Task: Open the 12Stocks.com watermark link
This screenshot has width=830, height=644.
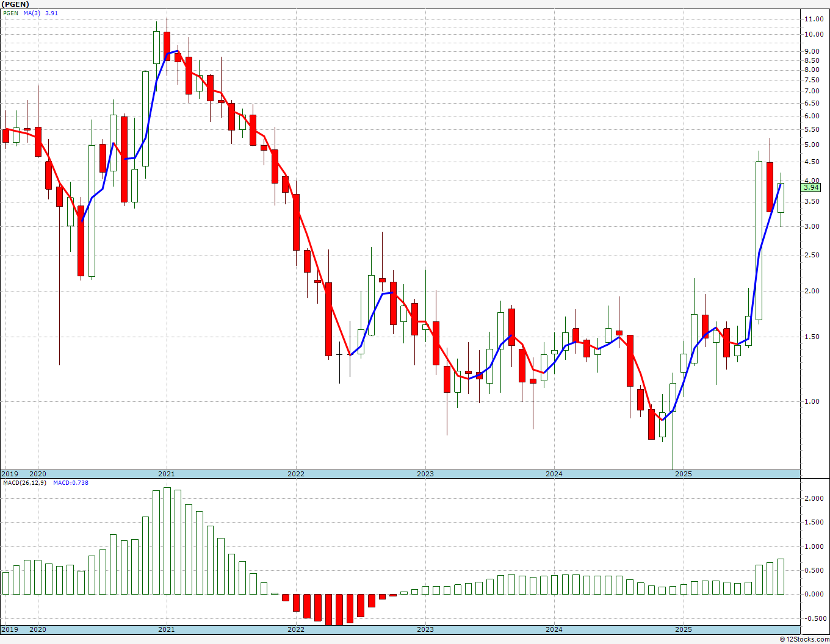Action: pyautogui.click(x=804, y=639)
